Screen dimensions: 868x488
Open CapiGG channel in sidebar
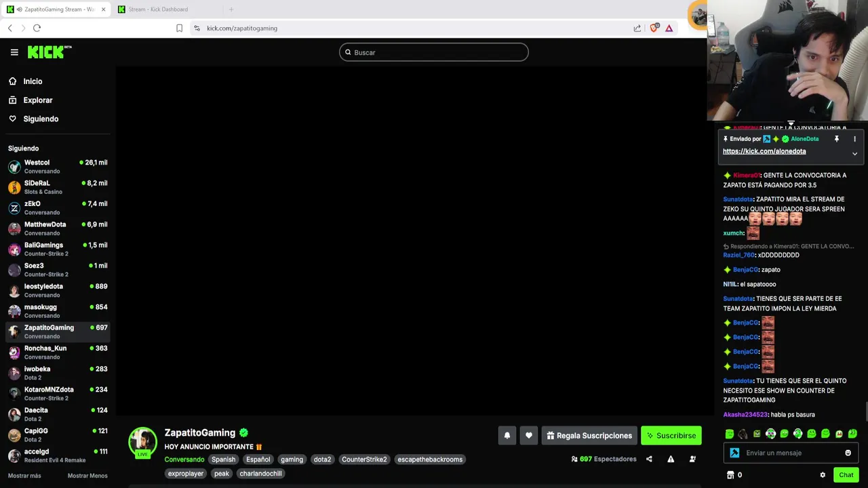point(58,435)
